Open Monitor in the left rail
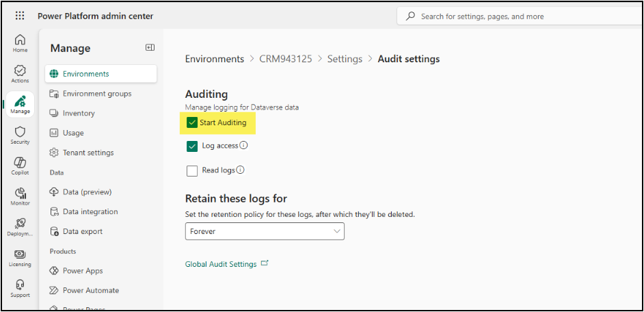 point(20,196)
